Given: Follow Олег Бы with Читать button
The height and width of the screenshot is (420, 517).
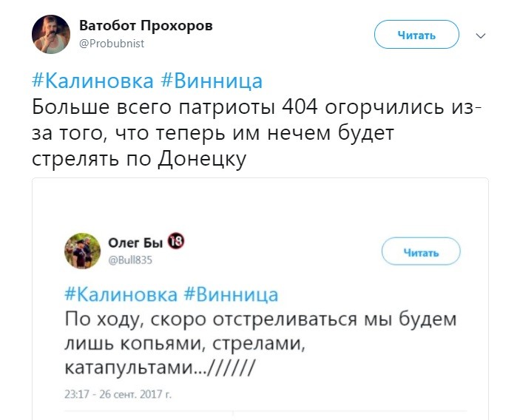Looking at the screenshot, I should (421, 251).
